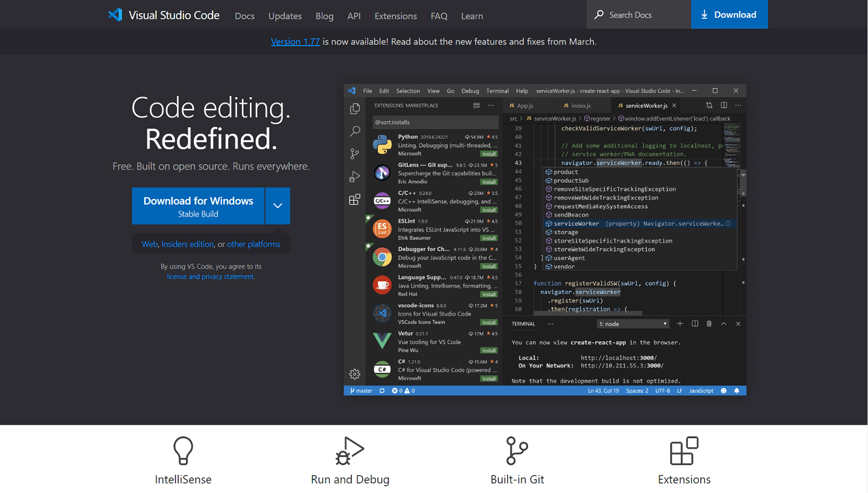Open Source Control in the screenshot's activity bar
The image size is (868, 493).
(x=355, y=154)
